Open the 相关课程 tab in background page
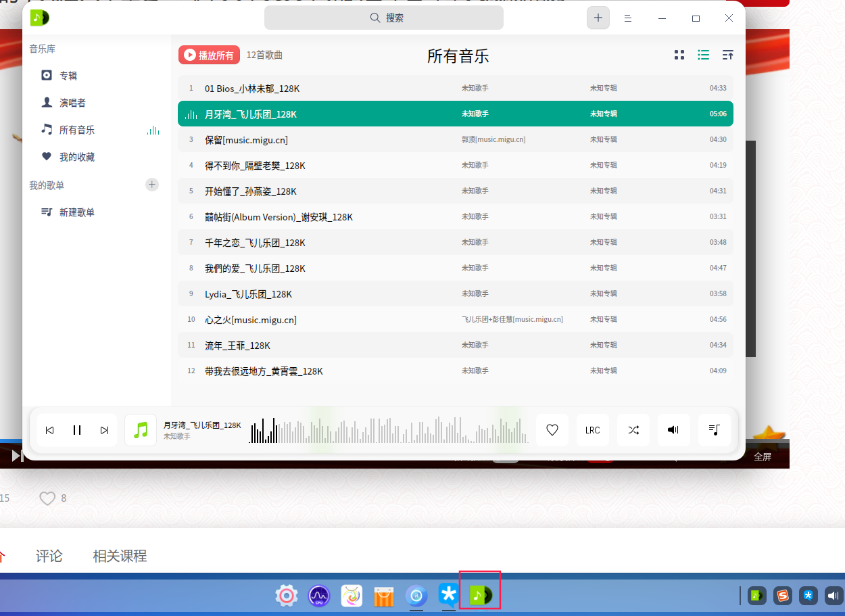Image resolution: width=845 pixels, height=616 pixels. [x=120, y=556]
